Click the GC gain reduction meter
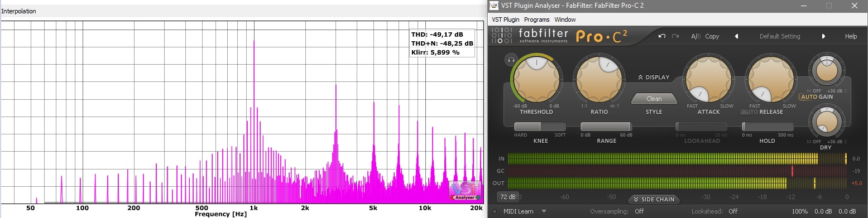The width and height of the screenshot is (868, 218). click(x=678, y=171)
